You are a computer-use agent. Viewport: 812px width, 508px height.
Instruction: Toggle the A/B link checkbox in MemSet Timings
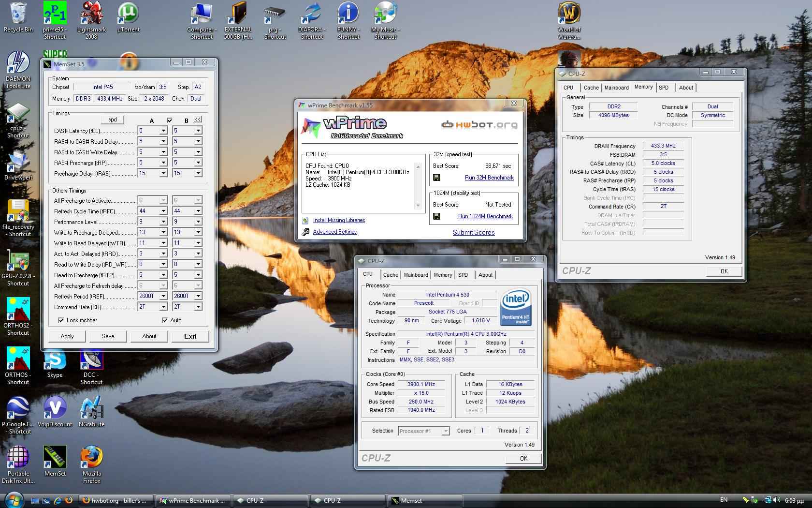point(169,120)
